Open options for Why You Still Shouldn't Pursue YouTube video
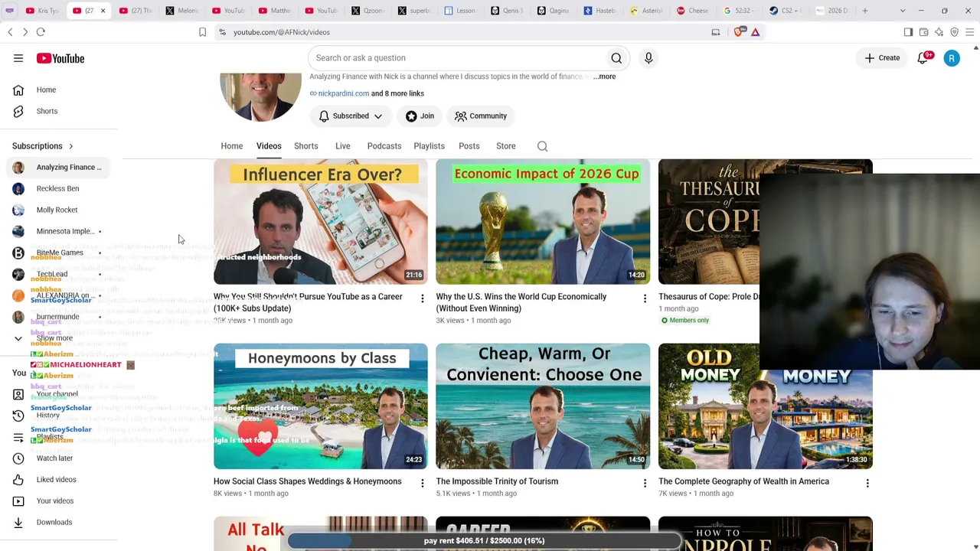980x551 pixels. [422, 298]
